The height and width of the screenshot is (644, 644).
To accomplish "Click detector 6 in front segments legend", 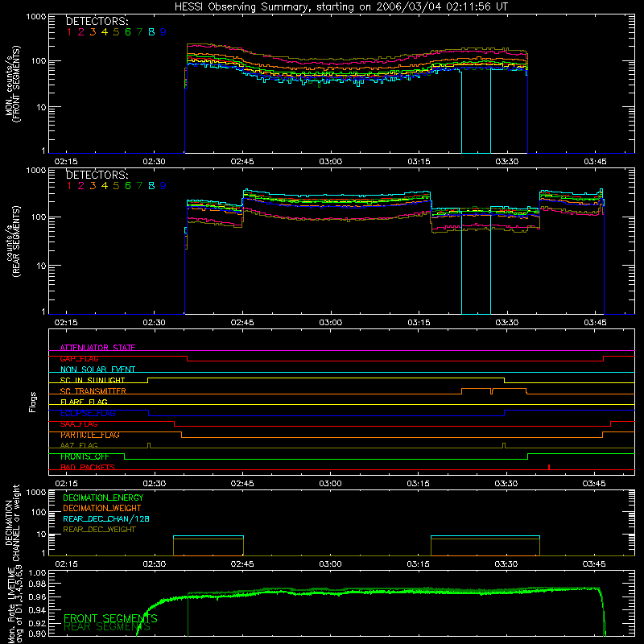I will (x=128, y=32).
